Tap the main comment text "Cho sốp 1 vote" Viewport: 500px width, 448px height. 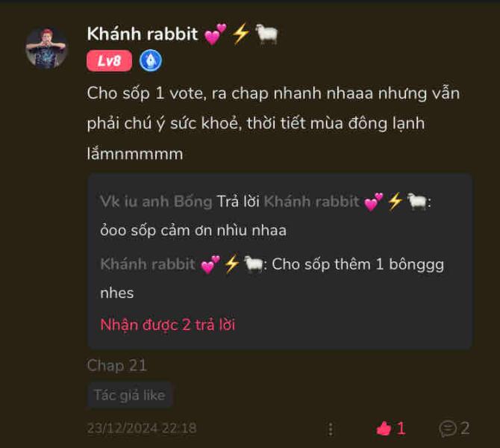[147, 93]
